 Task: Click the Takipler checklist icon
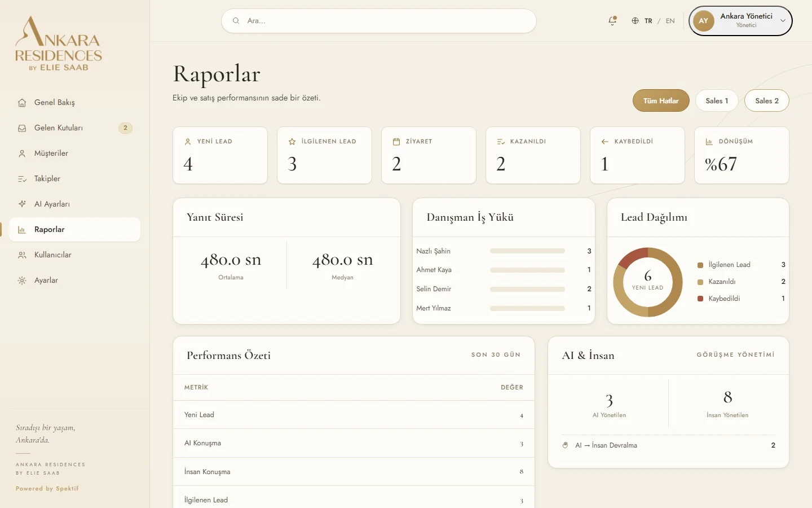(22, 179)
